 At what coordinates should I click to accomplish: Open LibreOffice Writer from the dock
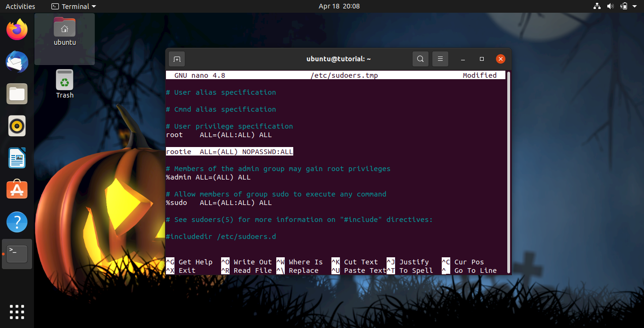pyautogui.click(x=17, y=158)
